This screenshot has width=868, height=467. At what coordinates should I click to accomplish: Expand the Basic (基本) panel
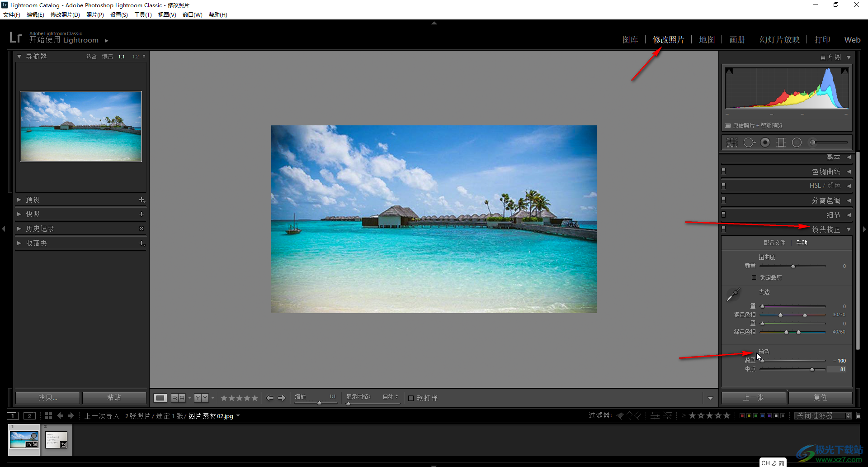[849, 157]
